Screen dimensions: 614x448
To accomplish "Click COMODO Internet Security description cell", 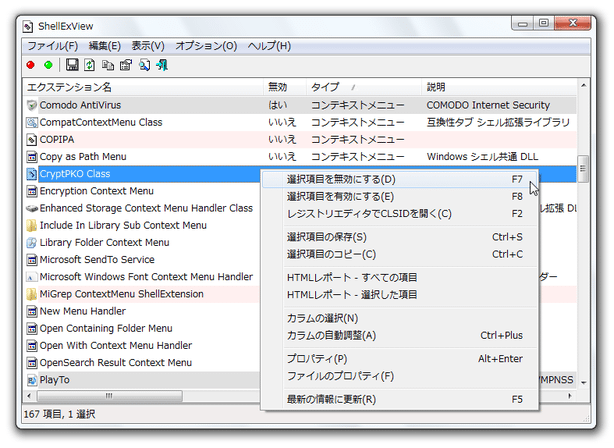I will tap(488, 105).
